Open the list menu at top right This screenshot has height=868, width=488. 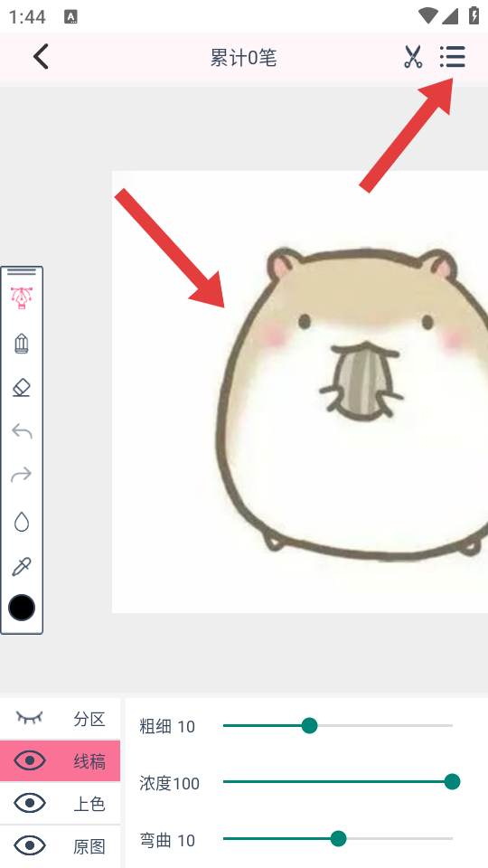click(x=453, y=56)
